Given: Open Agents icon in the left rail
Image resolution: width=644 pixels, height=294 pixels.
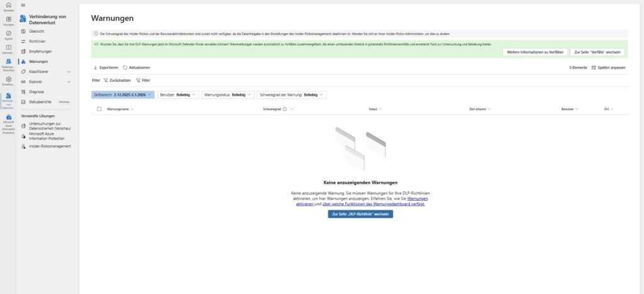Looking at the screenshot, I should point(8,34).
